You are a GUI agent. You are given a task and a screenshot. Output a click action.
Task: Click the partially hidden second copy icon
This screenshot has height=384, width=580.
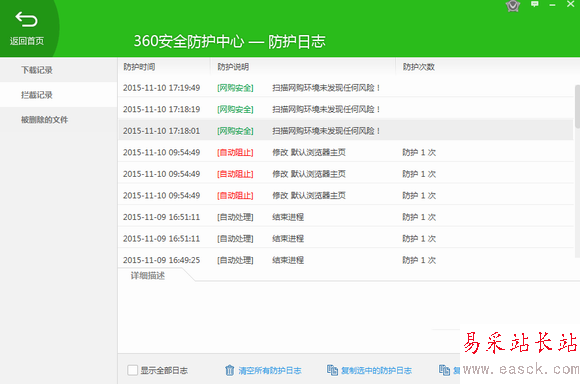coord(444,370)
